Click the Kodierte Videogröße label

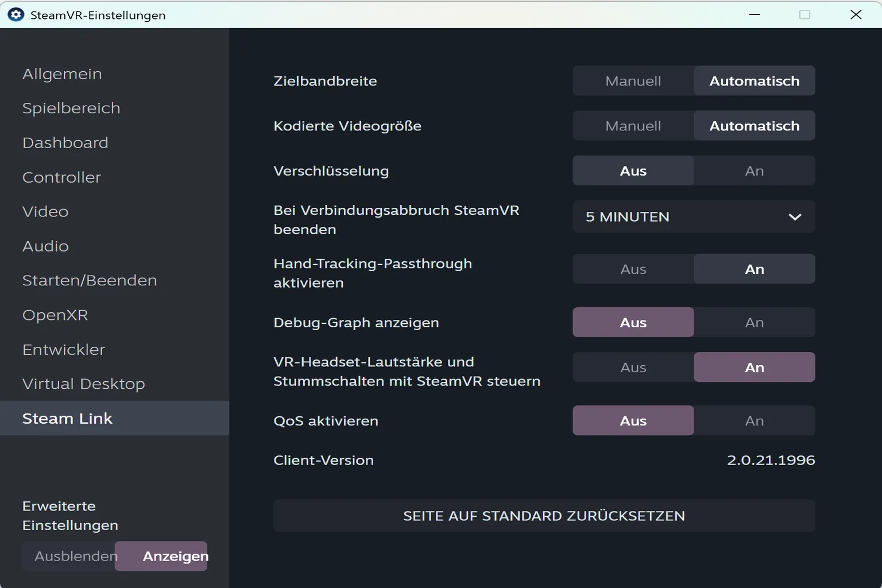click(347, 126)
